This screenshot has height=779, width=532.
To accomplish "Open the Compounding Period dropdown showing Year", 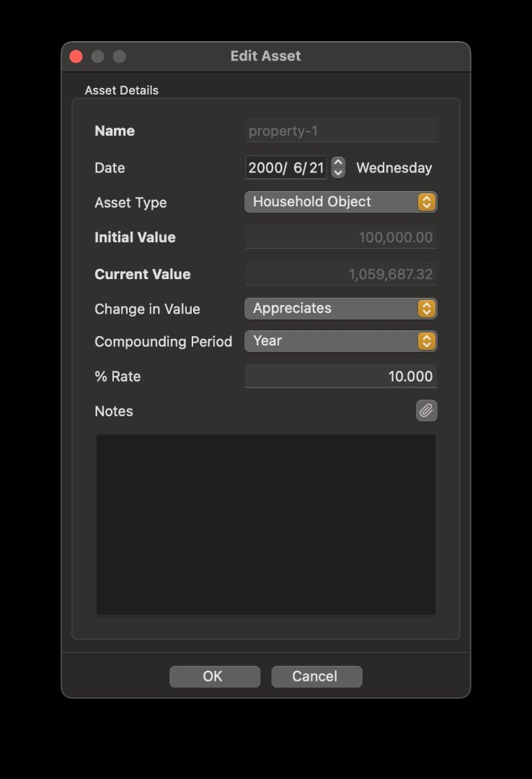I will pyautogui.click(x=340, y=341).
